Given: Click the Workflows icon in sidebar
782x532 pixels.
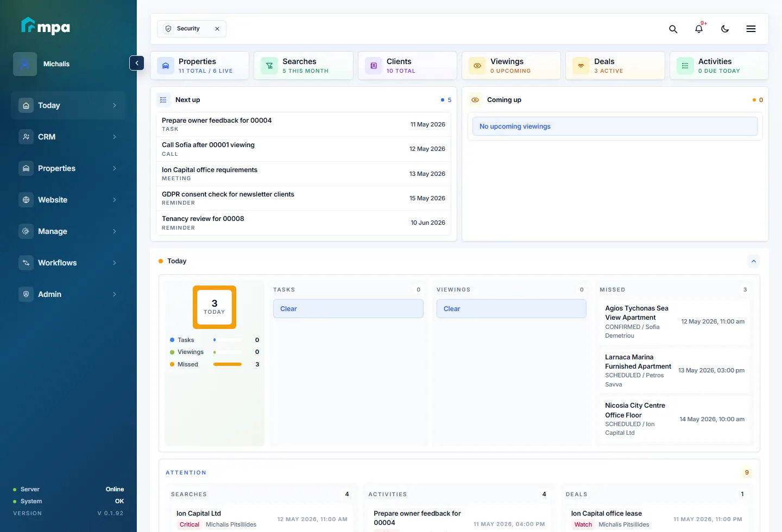Looking at the screenshot, I should coord(26,263).
